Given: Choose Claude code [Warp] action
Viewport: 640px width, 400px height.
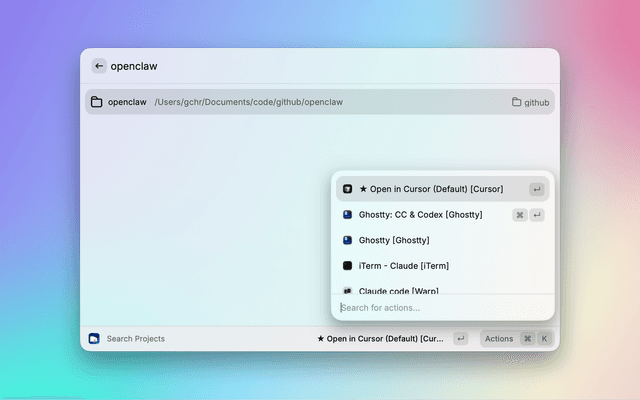Looking at the screenshot, I should click(x=400, y=289).
